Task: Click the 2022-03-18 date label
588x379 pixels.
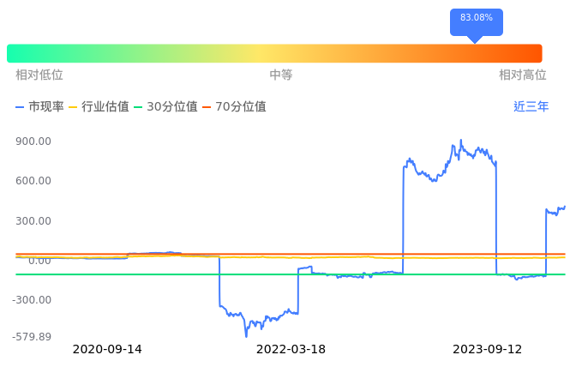Action: [291, 350]
